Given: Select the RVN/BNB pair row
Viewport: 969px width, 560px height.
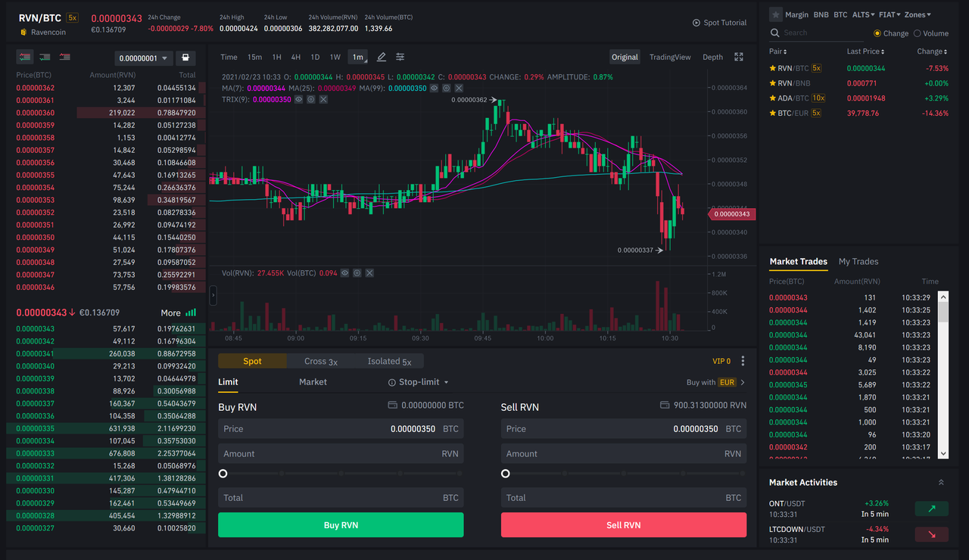Looking at the screenshot, I should (x=858, y=83).
